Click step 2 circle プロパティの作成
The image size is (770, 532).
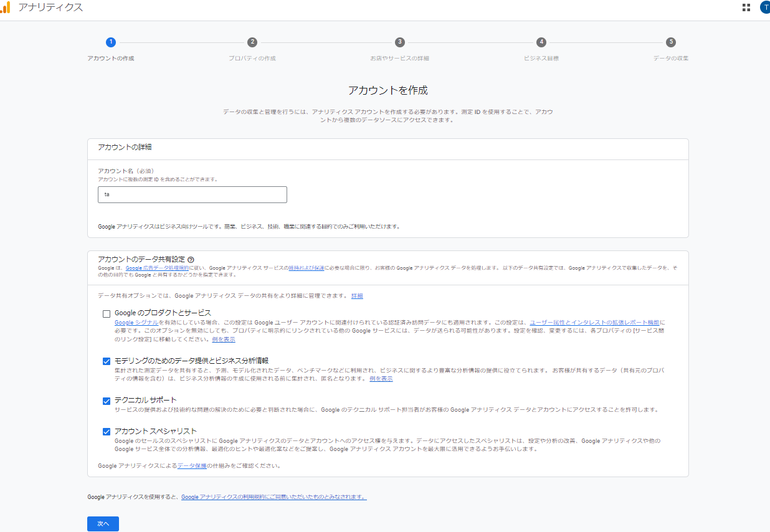point(252,42)
